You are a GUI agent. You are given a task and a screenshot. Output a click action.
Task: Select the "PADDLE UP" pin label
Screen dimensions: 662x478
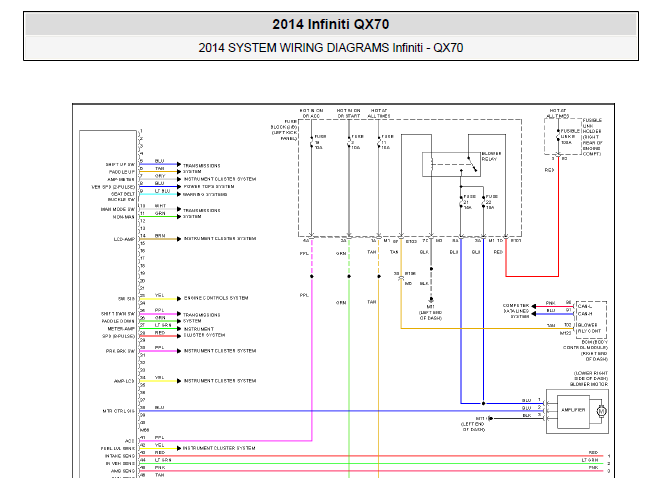[122, 172]
